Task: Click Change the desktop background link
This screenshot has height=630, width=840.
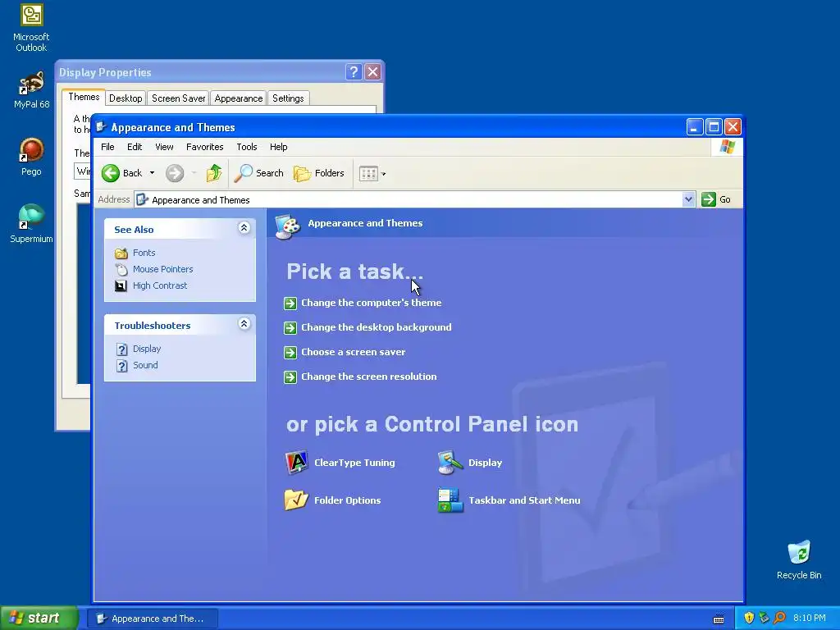Action: (376, 327)
